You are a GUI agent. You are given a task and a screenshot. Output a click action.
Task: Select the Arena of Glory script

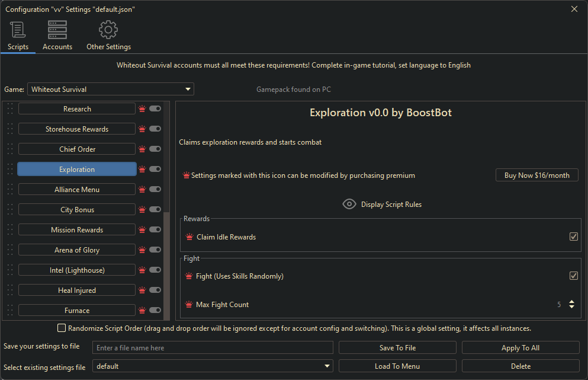click(77, 250)
